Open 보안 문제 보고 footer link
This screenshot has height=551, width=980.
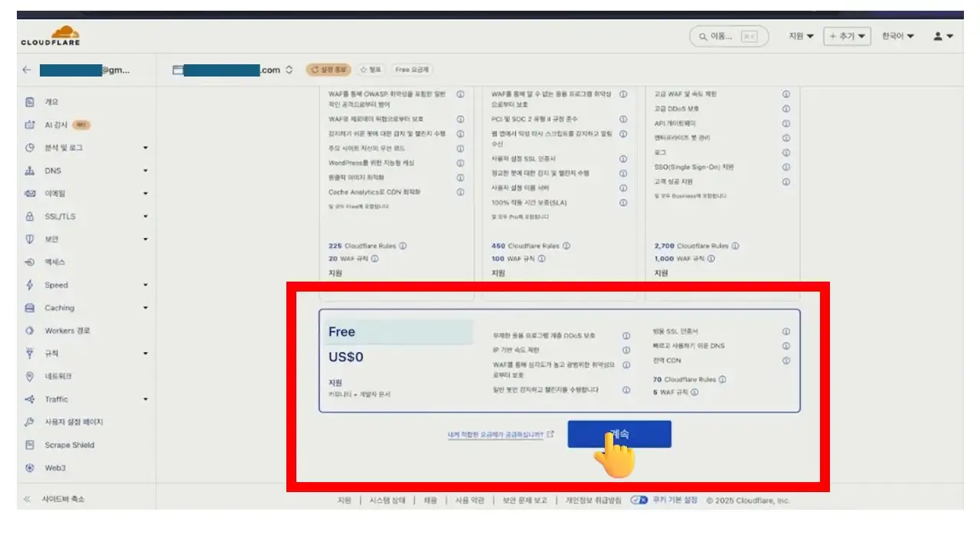click(x=525, y=500)
